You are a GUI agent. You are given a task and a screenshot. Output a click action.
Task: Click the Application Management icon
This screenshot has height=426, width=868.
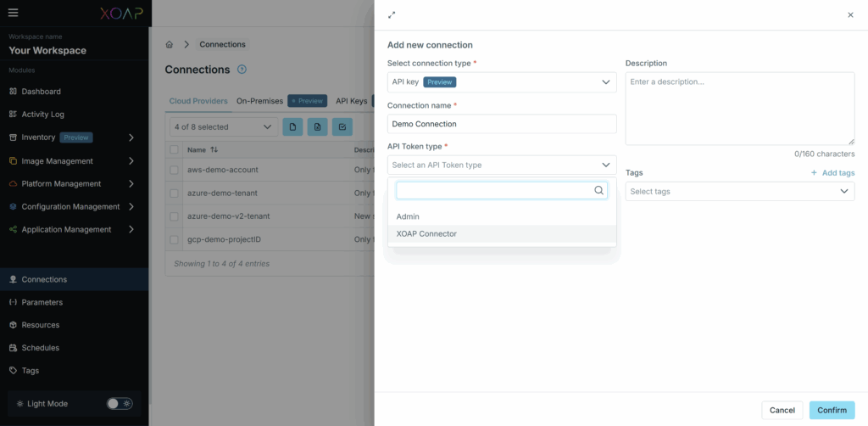click(14, 229)
